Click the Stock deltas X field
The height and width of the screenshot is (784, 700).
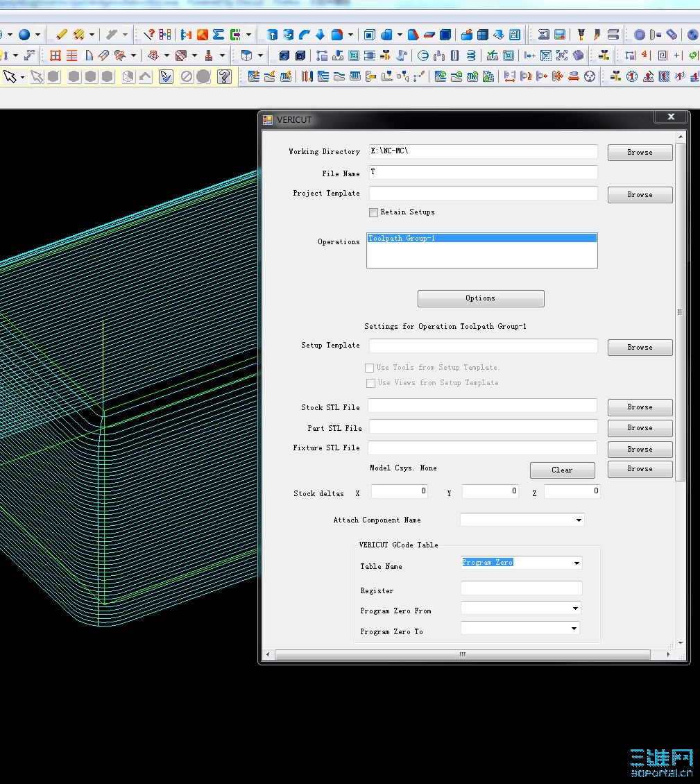(400, 491)
